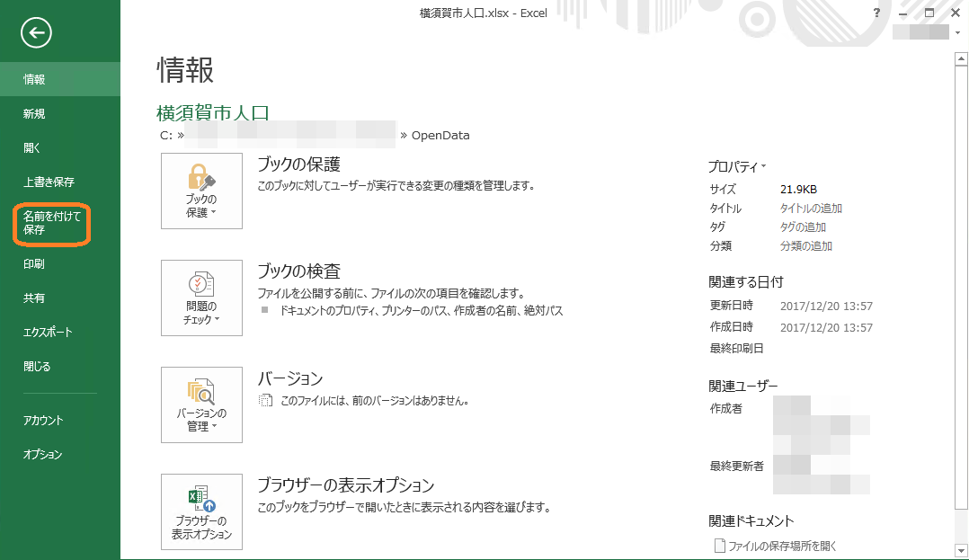The width and height of the screenshot is (969, 560).
Task: Open the user account dropdown arrow at top right
Action: 956,33
